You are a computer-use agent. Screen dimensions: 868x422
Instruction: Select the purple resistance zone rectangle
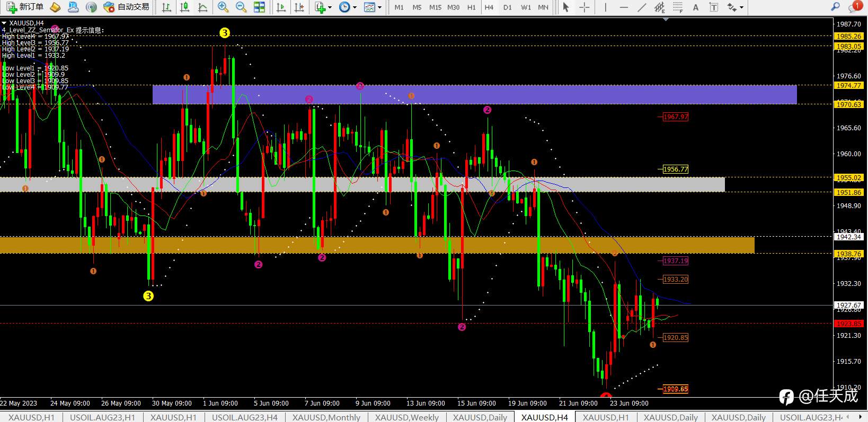tap(475, 94)
